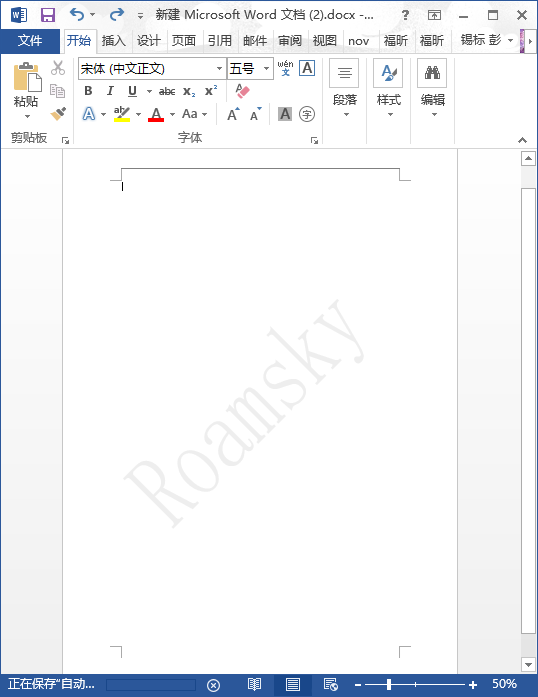Decrease font size with shrink A
The image size is (538, 697).
[255, 115]
